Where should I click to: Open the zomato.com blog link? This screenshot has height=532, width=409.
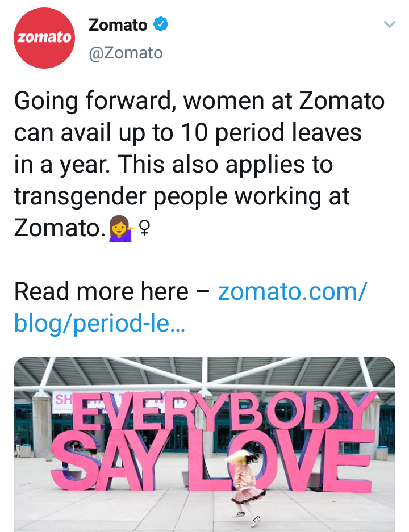[x=292, y=292]
